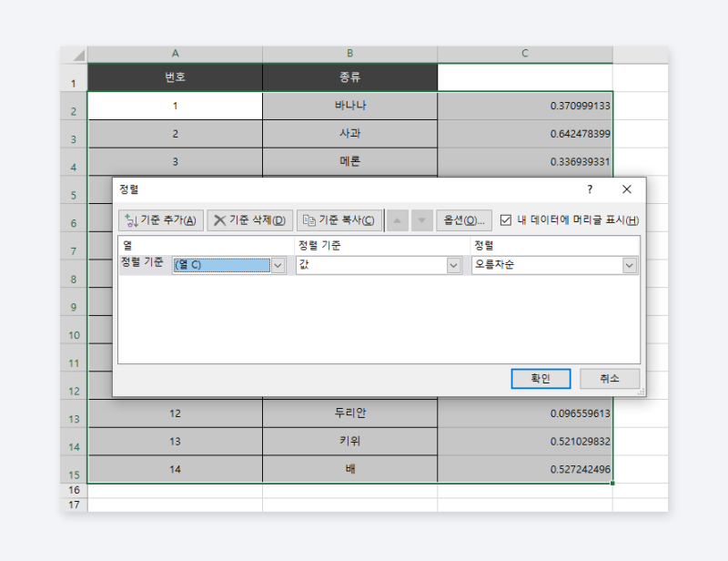Open the 값 sort-on dropdown
The image size is (728, 561).
pos(453,265)
